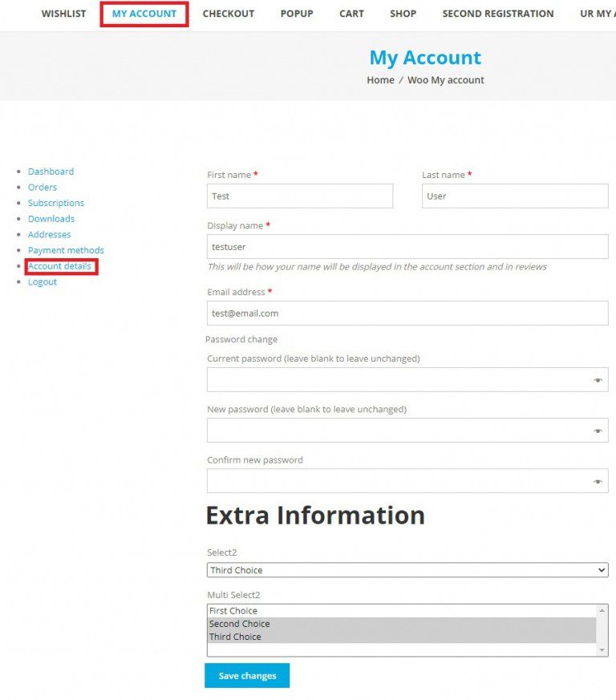Reveal the new password with its eye icon

pyautogui.click(x=598, y=431)
